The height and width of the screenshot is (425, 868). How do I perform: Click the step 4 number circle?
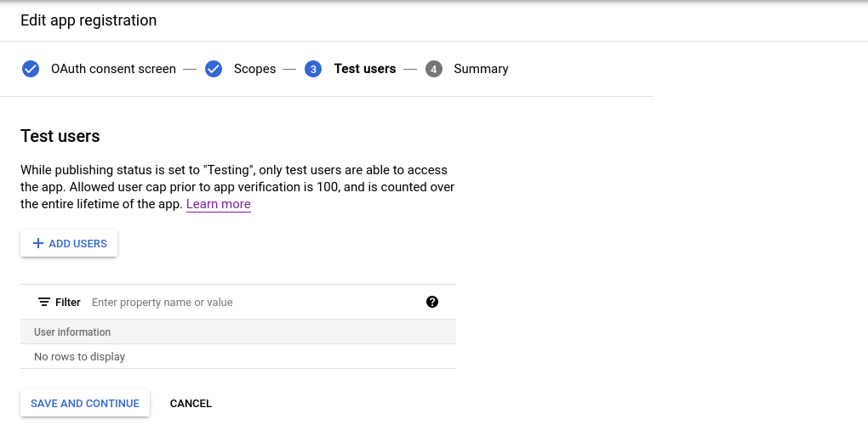coord(434,69)
